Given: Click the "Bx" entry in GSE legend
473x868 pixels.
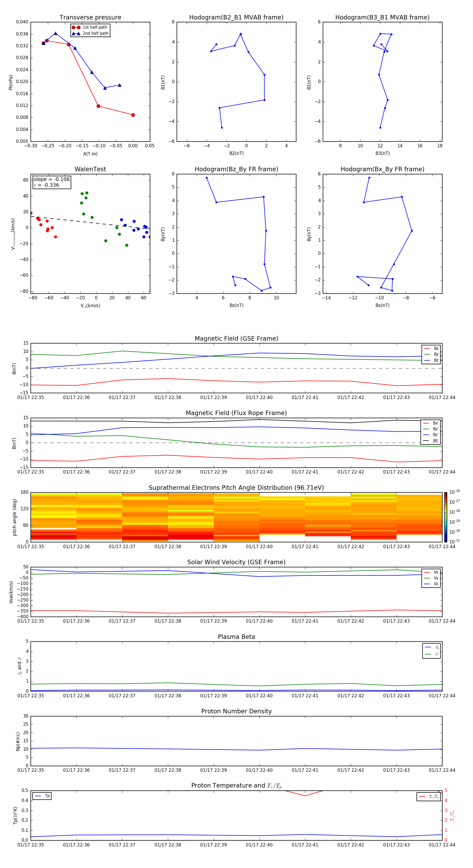Looking at the screenshot, I should point(431,349).
